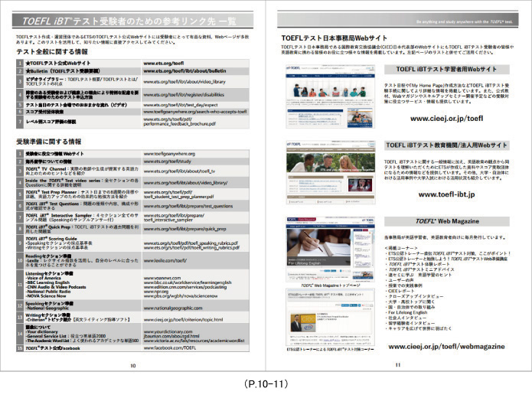Click the pbs.org nova sciencenow URL
This screenshot has width=532, height=398.
click(181, 296)
